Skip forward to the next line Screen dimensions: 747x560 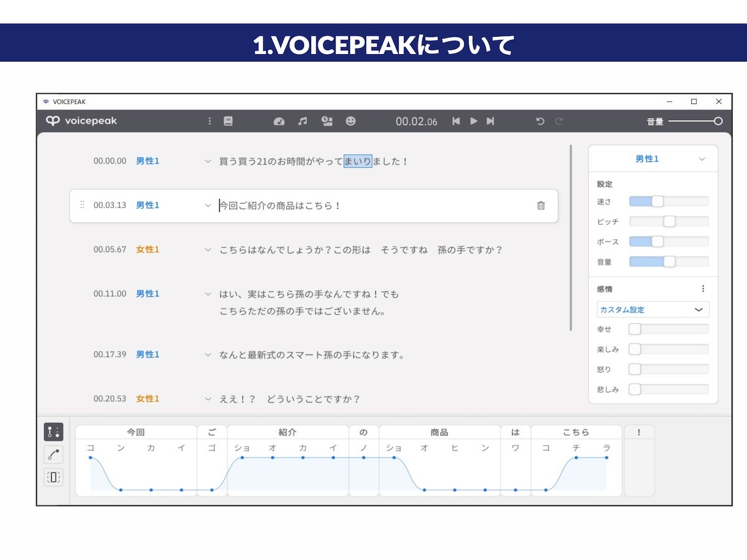coord(491,121)
